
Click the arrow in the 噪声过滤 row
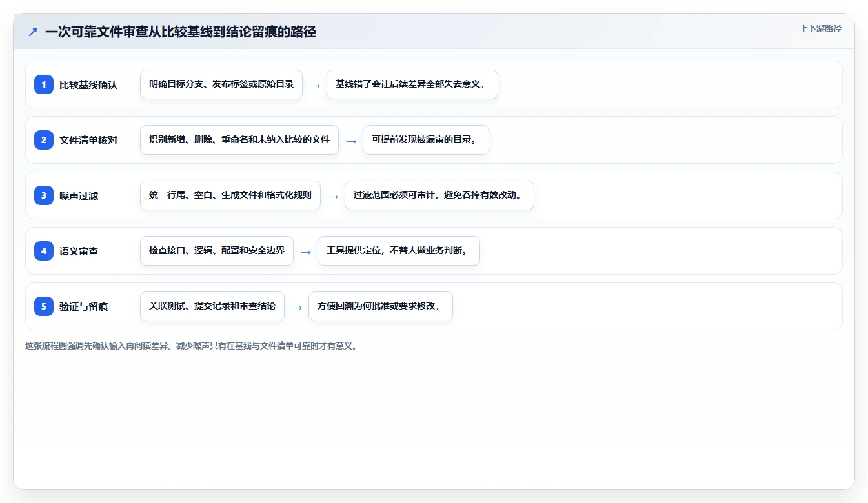[333, 196]
